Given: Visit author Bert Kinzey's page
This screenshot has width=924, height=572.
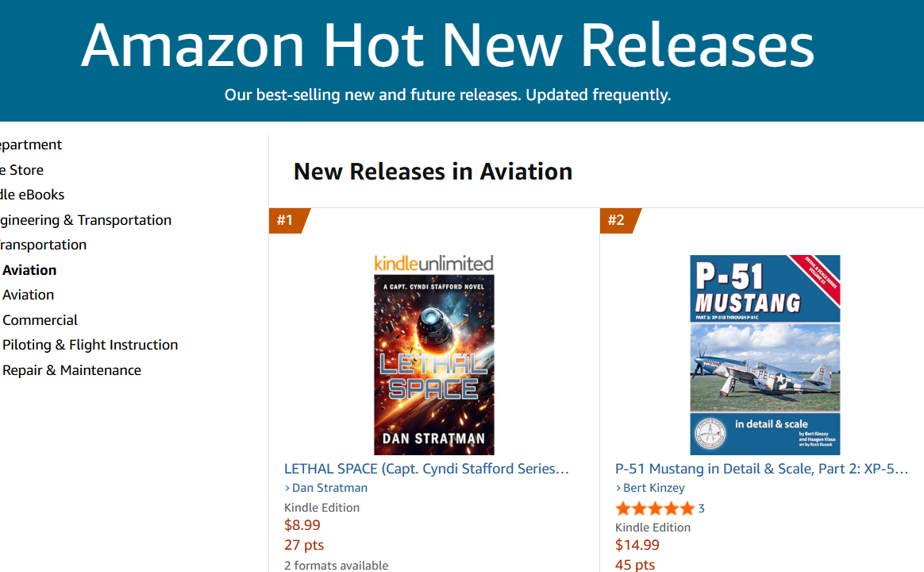Looking at the screenshot, I should click(654, 488).
